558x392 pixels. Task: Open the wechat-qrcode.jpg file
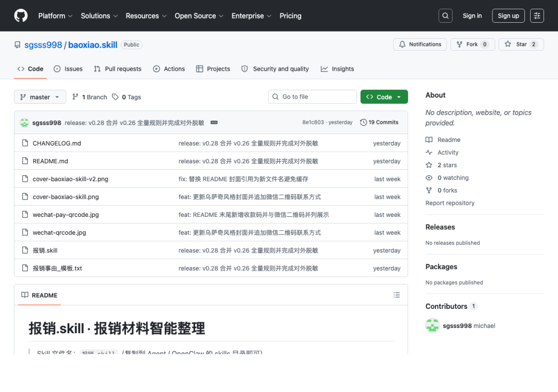pos(59,232)
